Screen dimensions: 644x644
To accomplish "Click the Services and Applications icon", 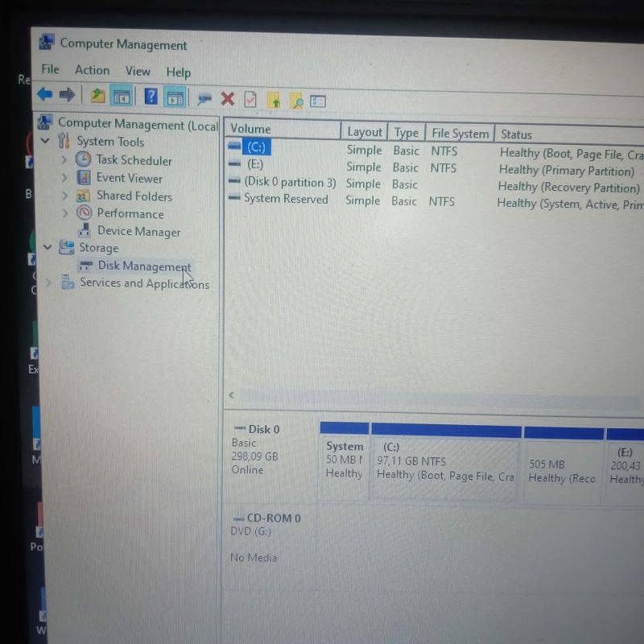I will pyautogui.click(x=68, y=283).
